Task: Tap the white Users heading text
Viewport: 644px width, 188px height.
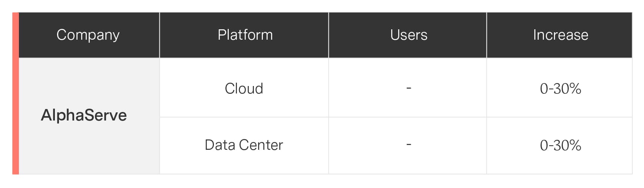Action: 409,35
